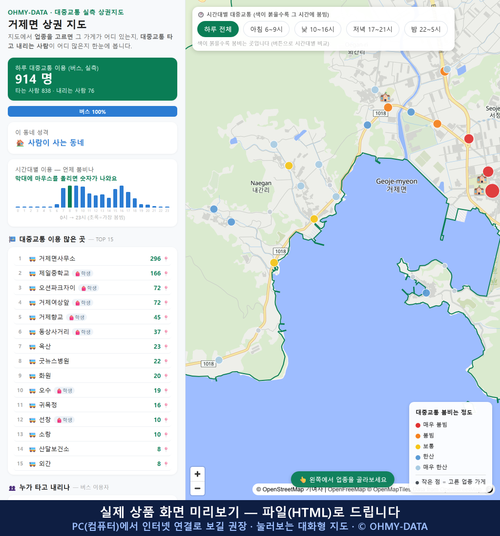500x536 pixels.
Task: Click the 296 count in the 거제면사무소 row
Action: [156, 259]
